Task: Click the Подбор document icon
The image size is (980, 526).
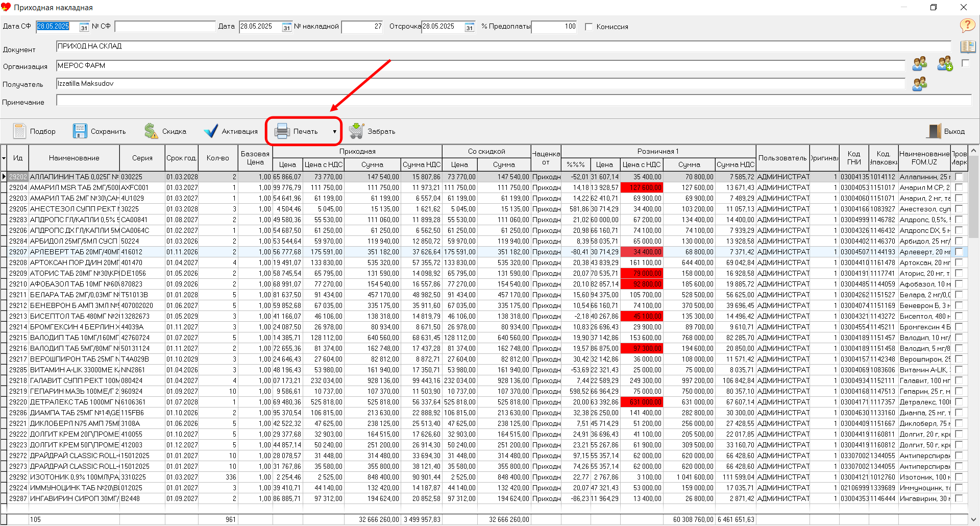Action: coord(19,131)
